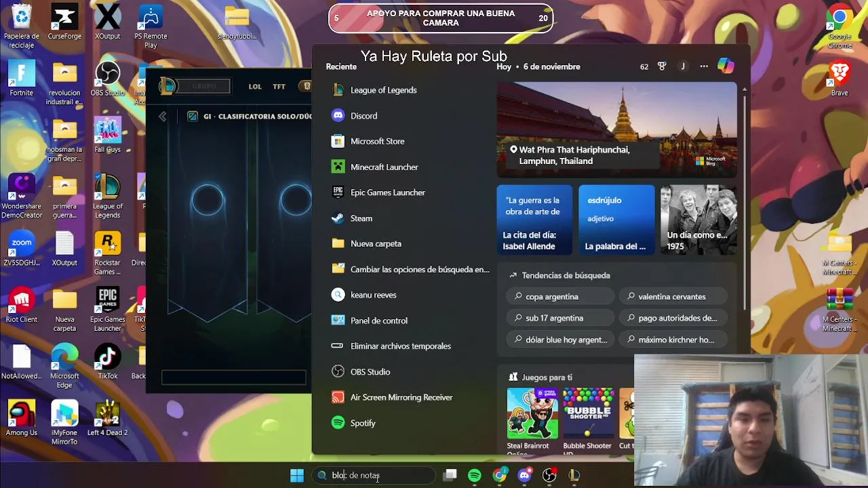Search trending topic pago autoridades de...
The height and width of the screenshot is (488, 868).
pyautogui.click(x=673, y=318)
